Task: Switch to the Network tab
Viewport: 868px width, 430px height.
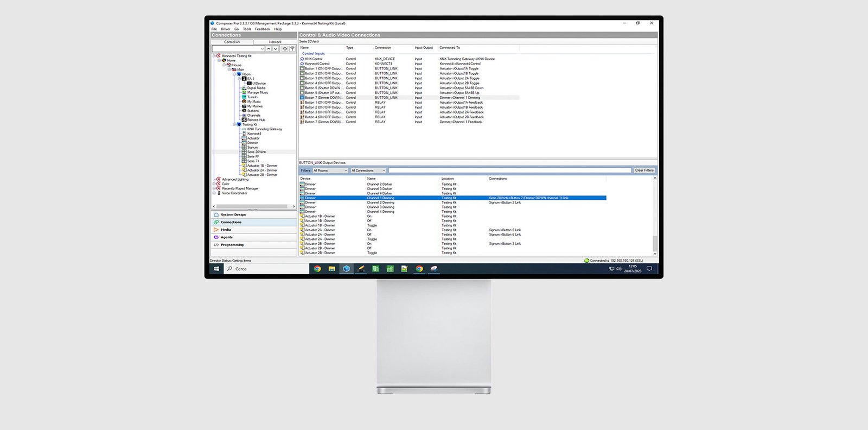Action: [275, 42]
